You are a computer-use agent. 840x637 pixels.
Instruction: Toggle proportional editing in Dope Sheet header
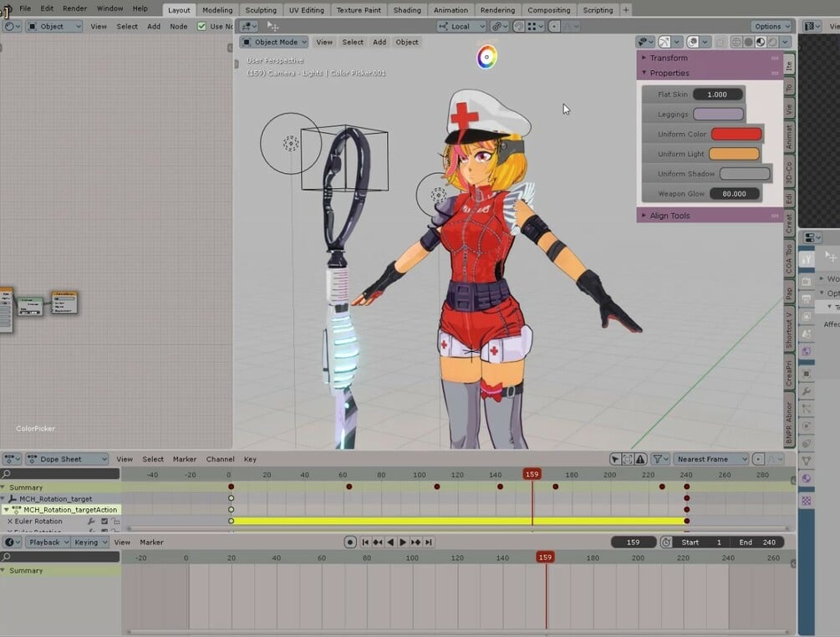[758, 459]
